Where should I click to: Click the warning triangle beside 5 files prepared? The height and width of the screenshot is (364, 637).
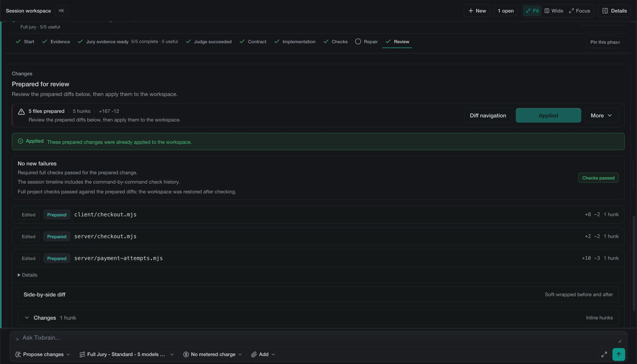21,111
